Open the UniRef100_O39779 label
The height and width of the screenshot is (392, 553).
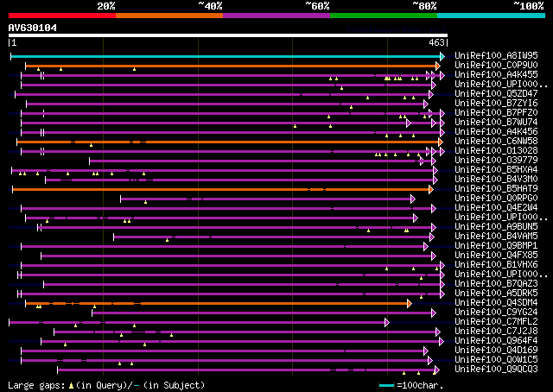pyautogui.click(x=496, y=161)
